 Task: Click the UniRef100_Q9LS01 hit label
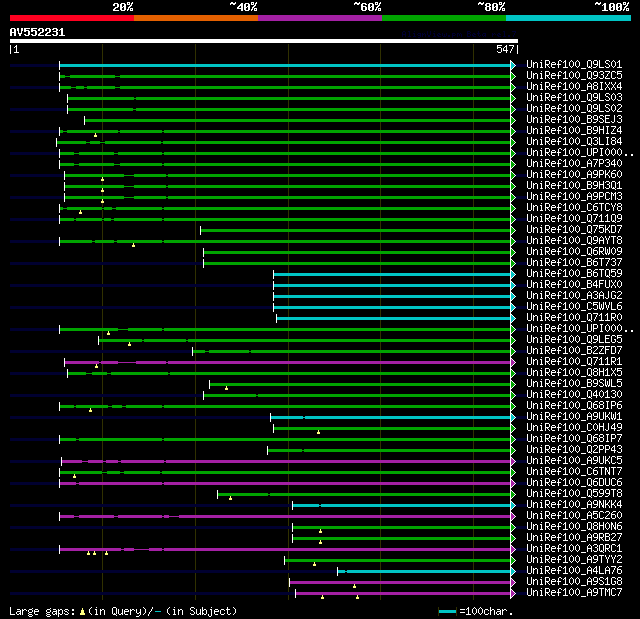(x=574, y=64)
